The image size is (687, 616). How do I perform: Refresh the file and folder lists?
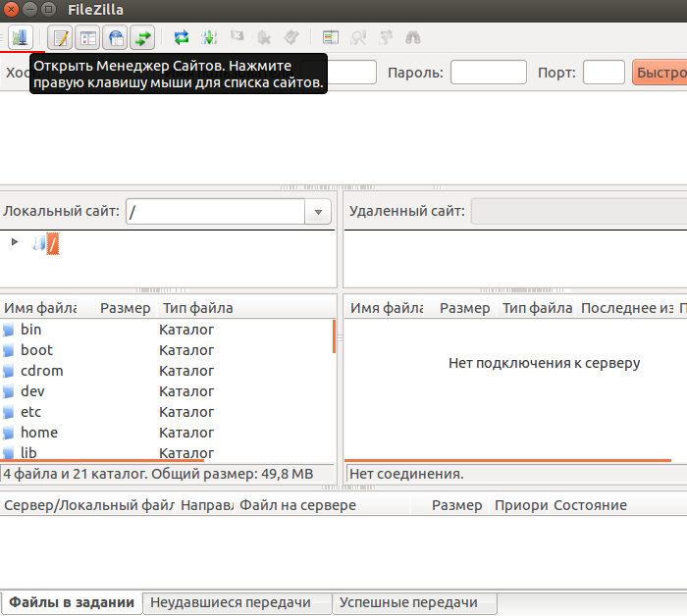(x=182, y=37)
